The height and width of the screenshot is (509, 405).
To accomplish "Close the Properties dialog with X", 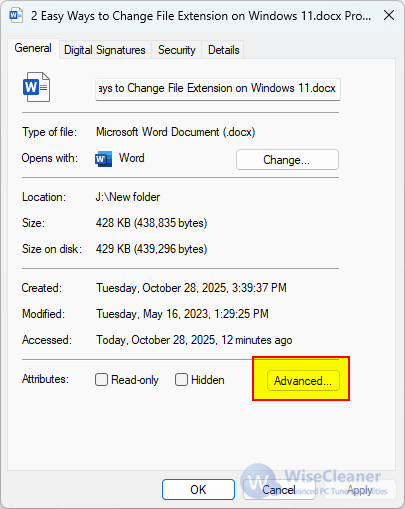I will [x=389, y=15].
